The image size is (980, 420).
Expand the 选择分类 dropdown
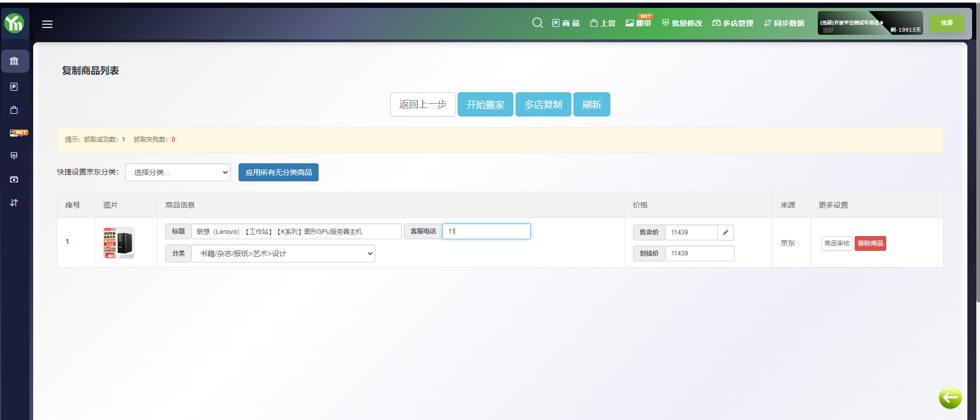[178, 172]
